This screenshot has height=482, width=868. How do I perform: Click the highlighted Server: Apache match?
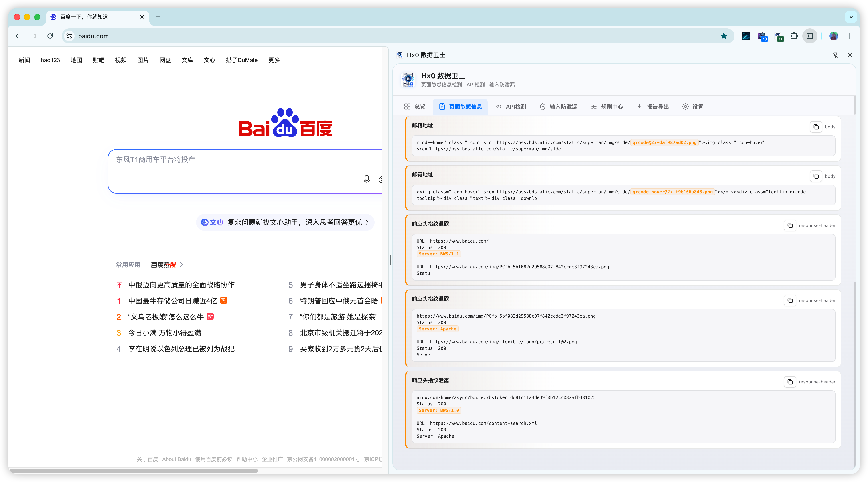[x=437, y=329]
